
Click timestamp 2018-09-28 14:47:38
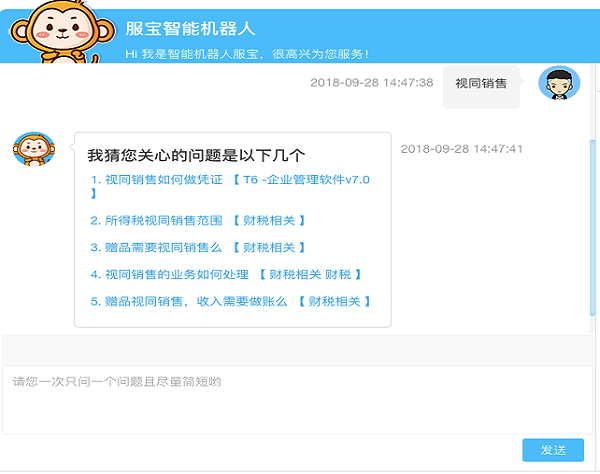(x=372, y=83)
